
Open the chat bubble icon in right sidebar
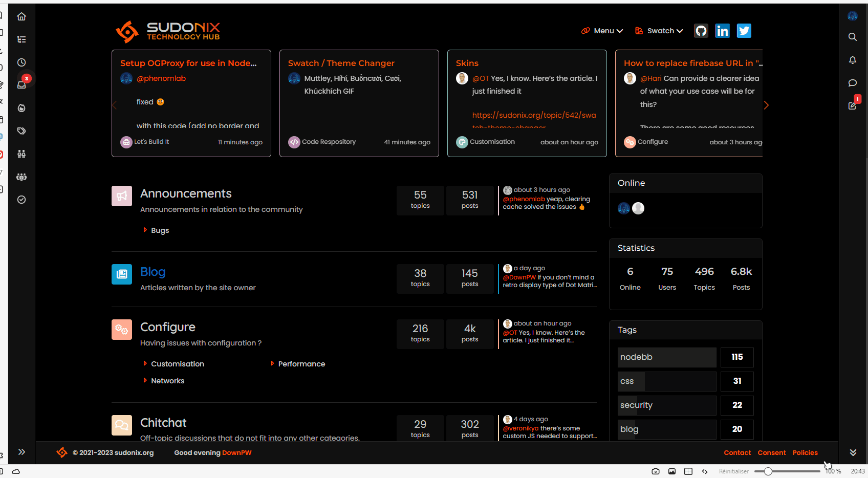point(852,83)
